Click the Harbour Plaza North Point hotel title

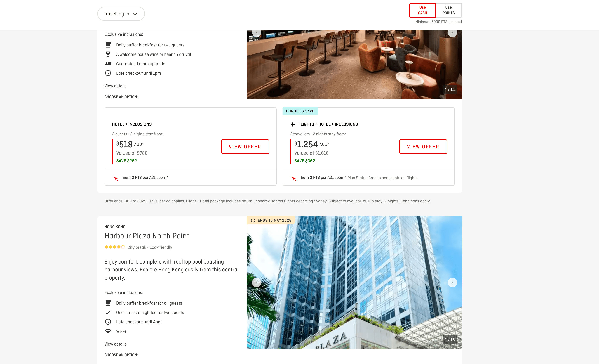click(147, 236)
